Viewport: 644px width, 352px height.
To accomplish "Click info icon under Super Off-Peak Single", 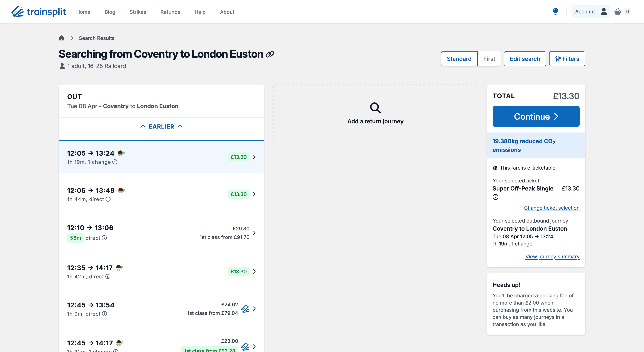I will (x=495, y=197).
